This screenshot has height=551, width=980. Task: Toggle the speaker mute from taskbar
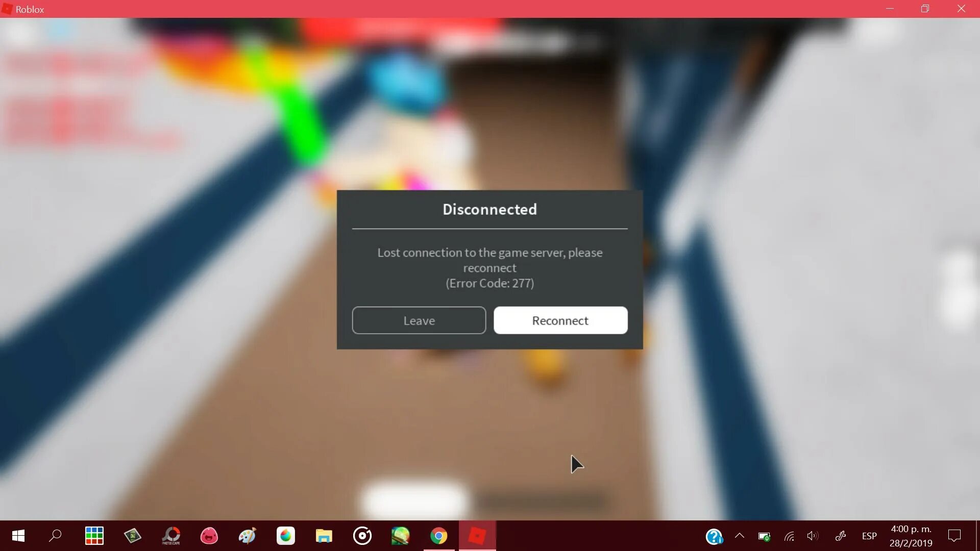[x=813, y=535]
